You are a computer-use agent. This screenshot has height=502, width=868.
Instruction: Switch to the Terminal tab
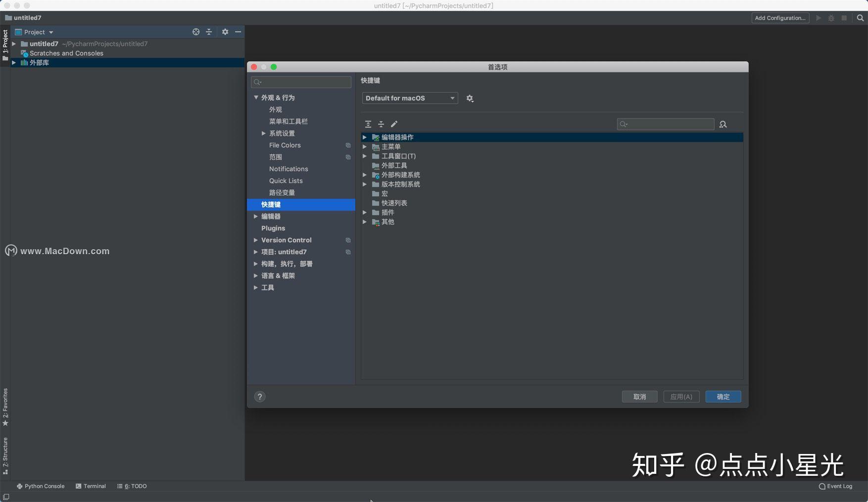pos(91,486)
